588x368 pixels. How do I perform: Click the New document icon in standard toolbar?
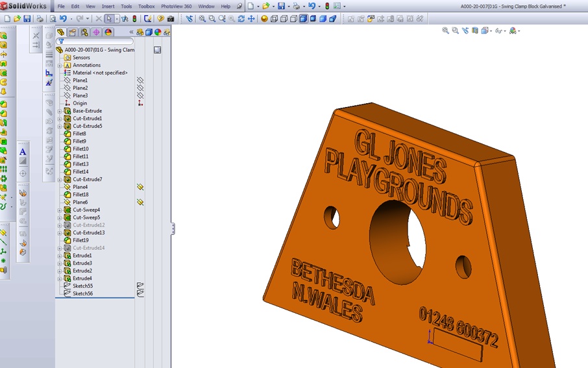7,18
